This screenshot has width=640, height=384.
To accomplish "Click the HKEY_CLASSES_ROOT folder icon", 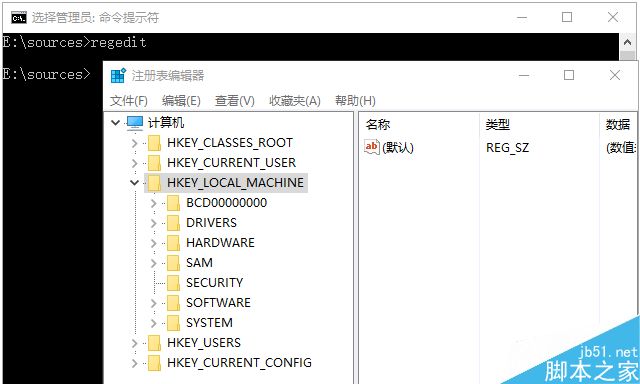I will click(x=154, y=143).
